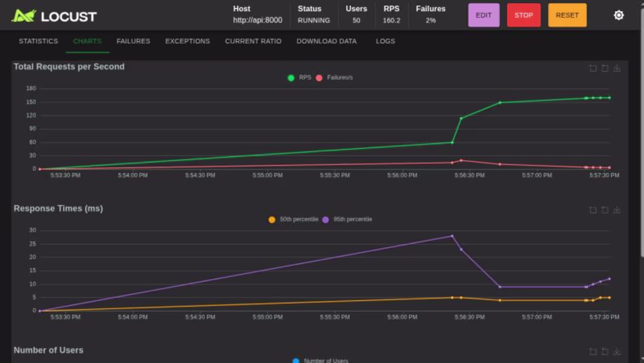Screen dimensions: 644x363
Task: Activate area zoom on Total Requests per Second chart
Action: click(x=593, y=68)
